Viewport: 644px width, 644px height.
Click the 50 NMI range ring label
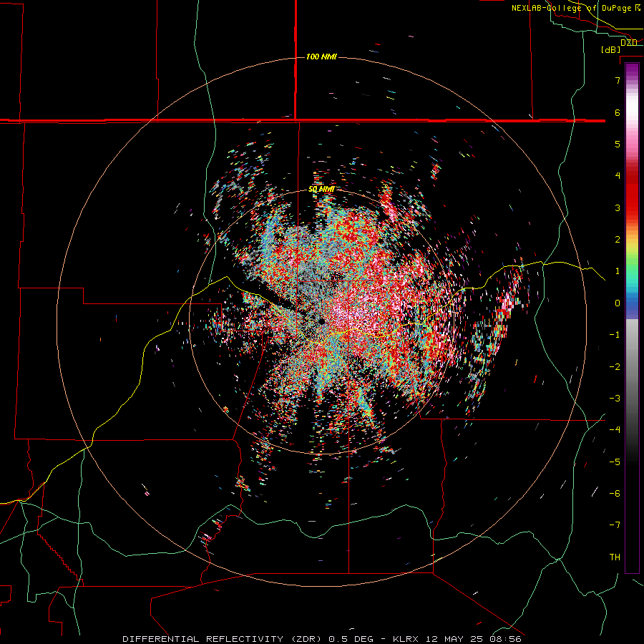click(x=321, y=190)
